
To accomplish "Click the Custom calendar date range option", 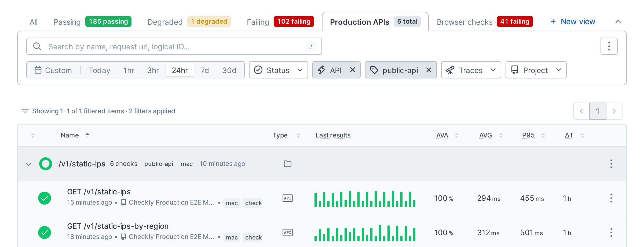I will pyautogui.click(x=53, y=70).
